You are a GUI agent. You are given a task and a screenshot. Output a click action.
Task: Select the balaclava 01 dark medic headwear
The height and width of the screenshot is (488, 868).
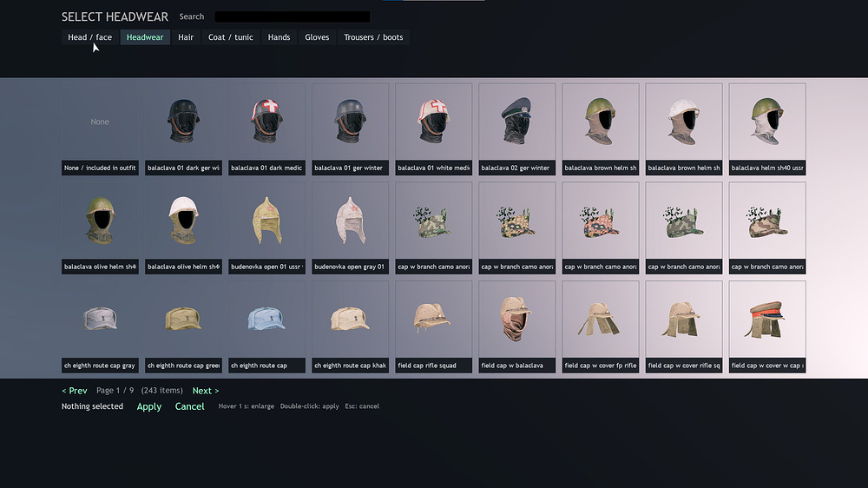(x=266, y=129)
